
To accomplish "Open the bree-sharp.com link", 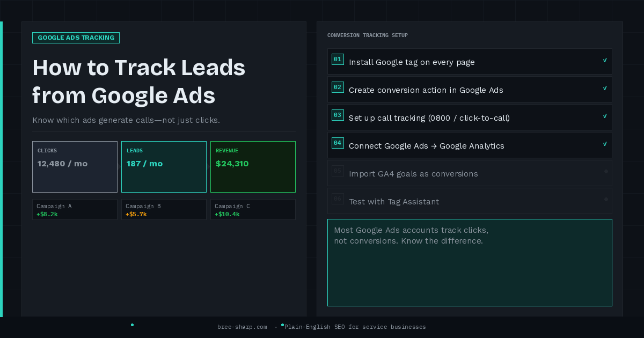I will point(243,327).
